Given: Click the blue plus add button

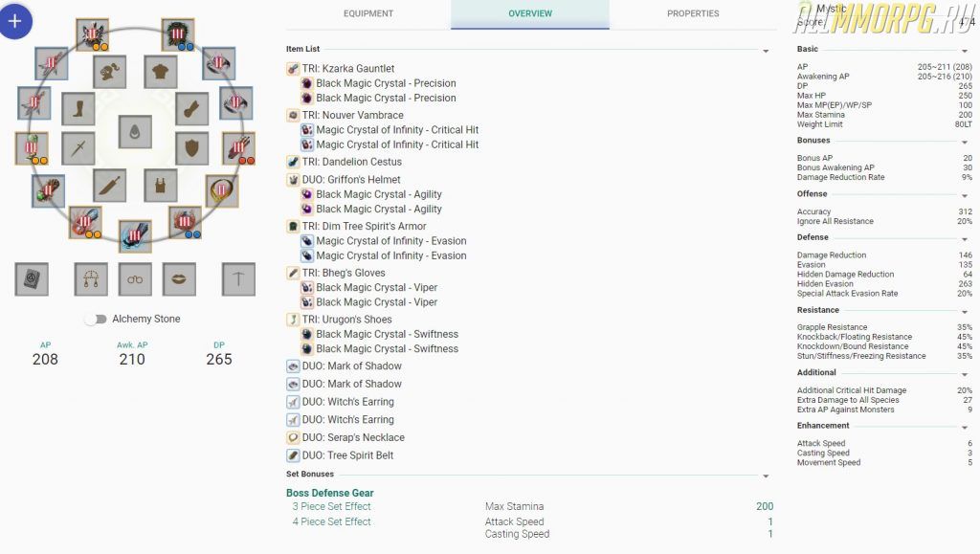Looking at the screenshot, I should pos(16,20).
